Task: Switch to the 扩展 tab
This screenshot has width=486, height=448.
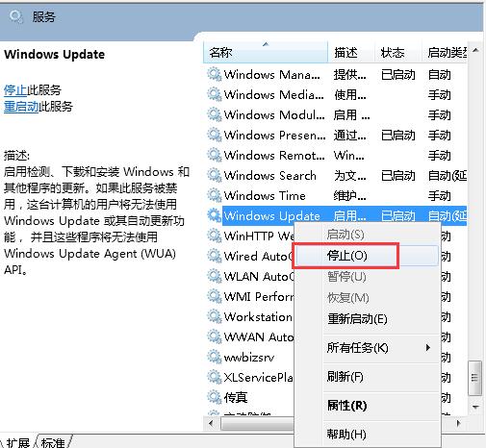Action: tap(18, 442)
